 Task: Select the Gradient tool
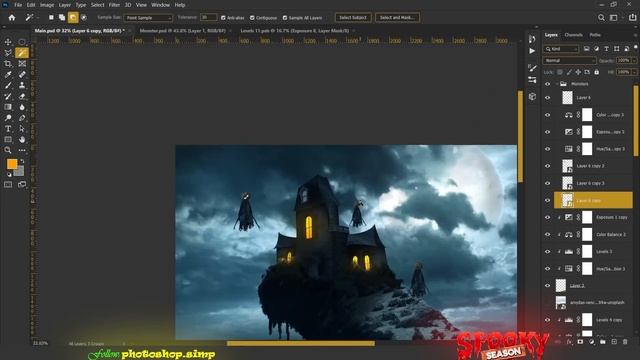8,107
